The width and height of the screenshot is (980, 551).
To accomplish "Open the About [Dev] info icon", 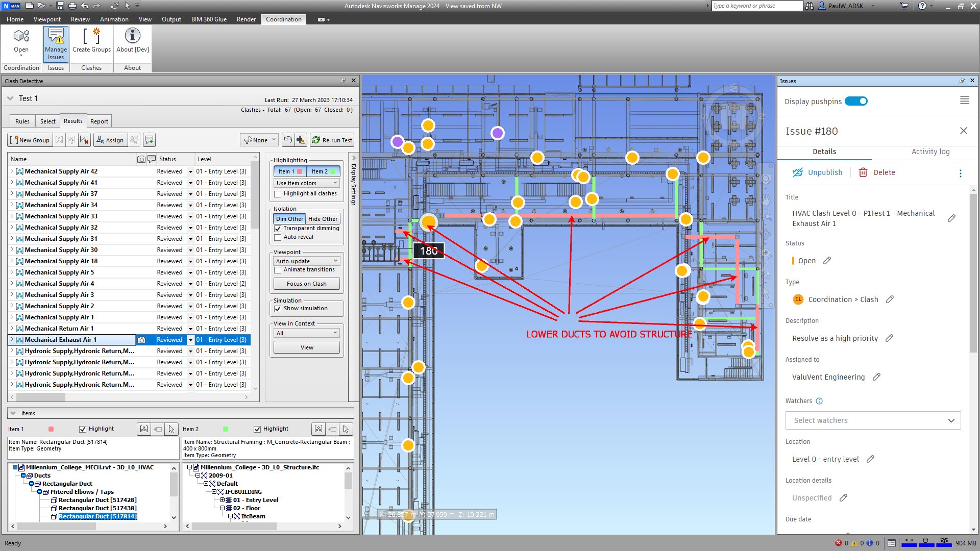I will coord(132,36).
